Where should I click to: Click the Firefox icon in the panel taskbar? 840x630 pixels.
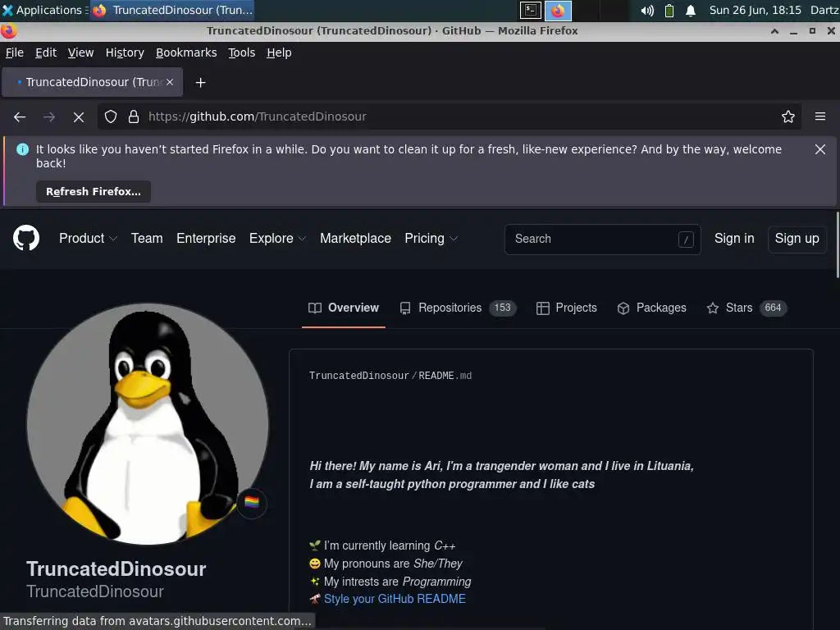[558, 10]
